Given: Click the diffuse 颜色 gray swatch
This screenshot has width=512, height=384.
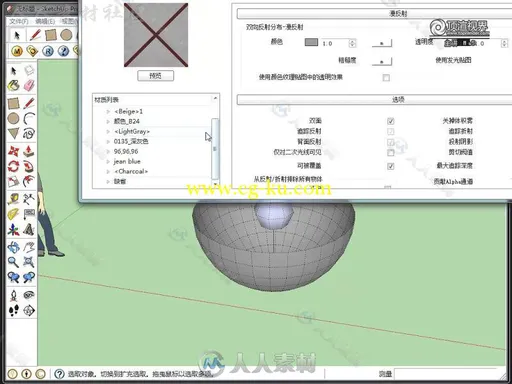Looking at the screenshot, I should pos(311,42).
